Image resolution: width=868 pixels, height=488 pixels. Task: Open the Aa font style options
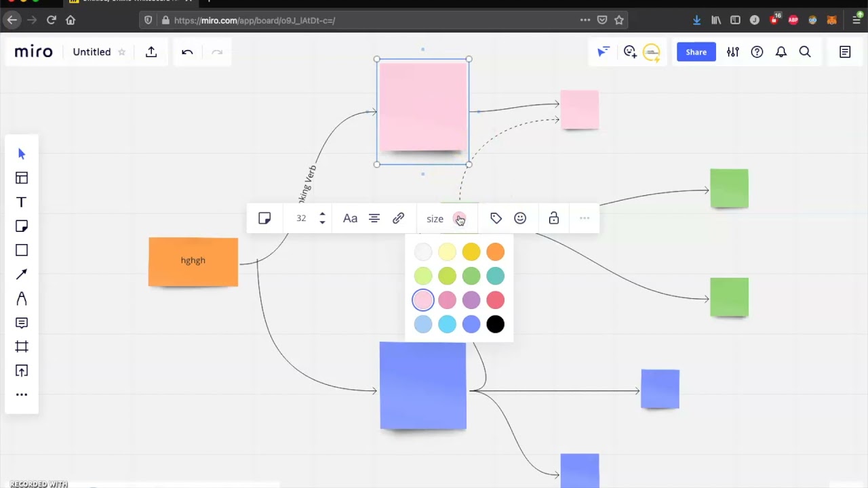coord(350,218)
